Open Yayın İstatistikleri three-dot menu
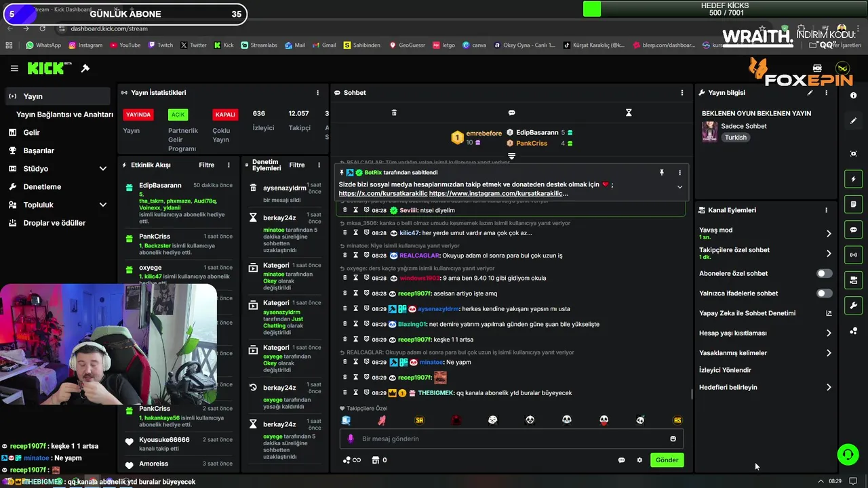This screenshot has width=868, height=488. (x=317, y=93)
